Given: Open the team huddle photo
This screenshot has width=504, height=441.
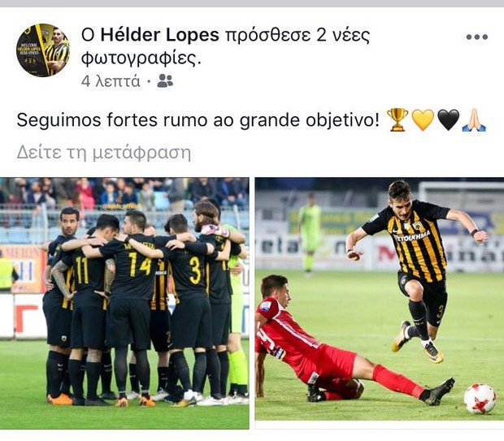Looking at the screenshot, I should click(x=124, y=303).
